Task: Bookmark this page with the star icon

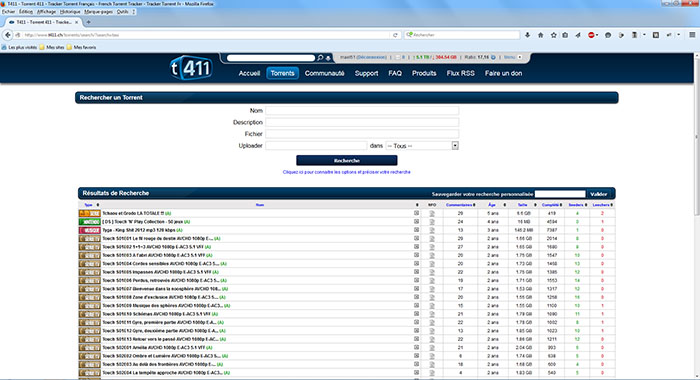Action: pos(554,35)
